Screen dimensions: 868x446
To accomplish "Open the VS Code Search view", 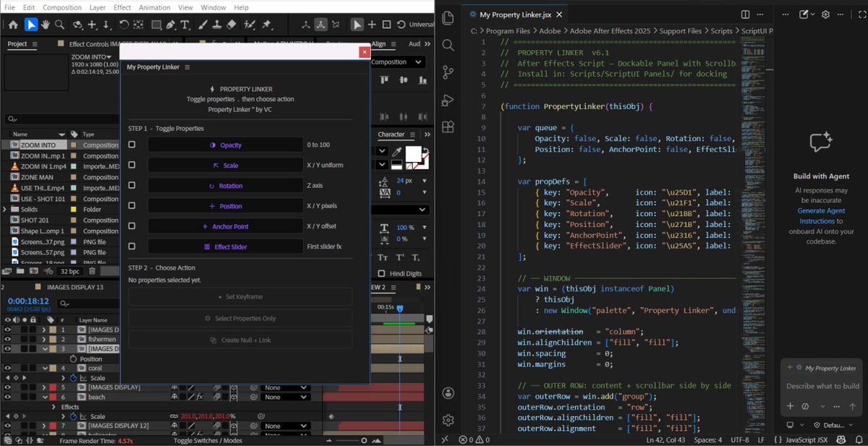I will (x=448, y=45).
